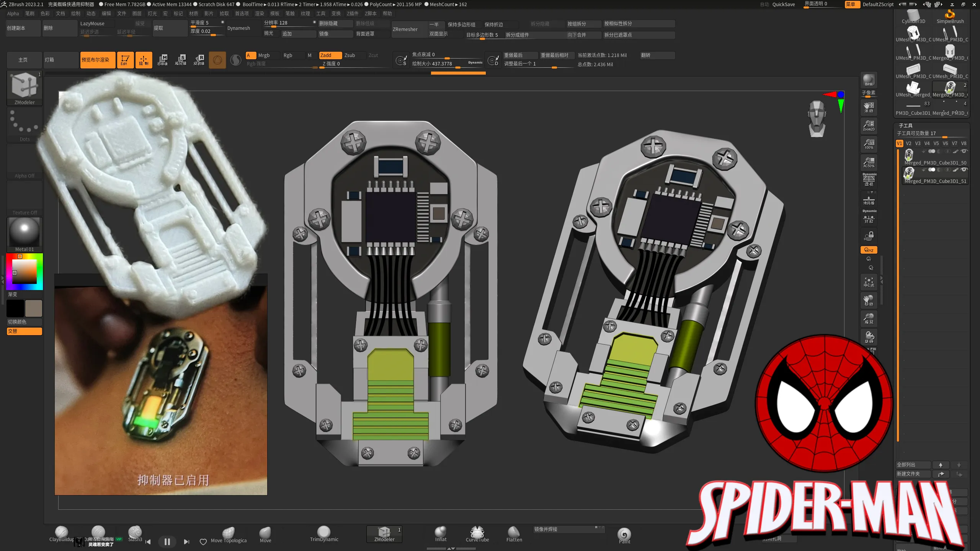Click the AC50% half-size icon
The image size is (980, 551).
click(869, 163)
